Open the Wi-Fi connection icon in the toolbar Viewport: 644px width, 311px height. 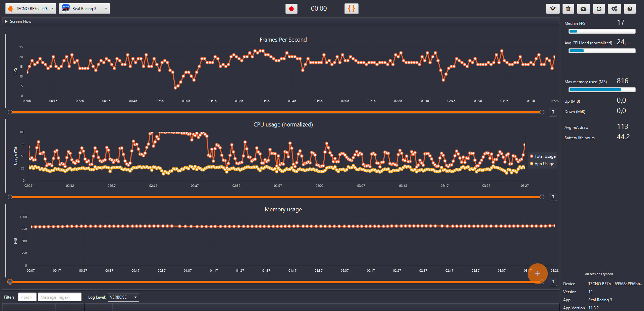coord(553,9)
